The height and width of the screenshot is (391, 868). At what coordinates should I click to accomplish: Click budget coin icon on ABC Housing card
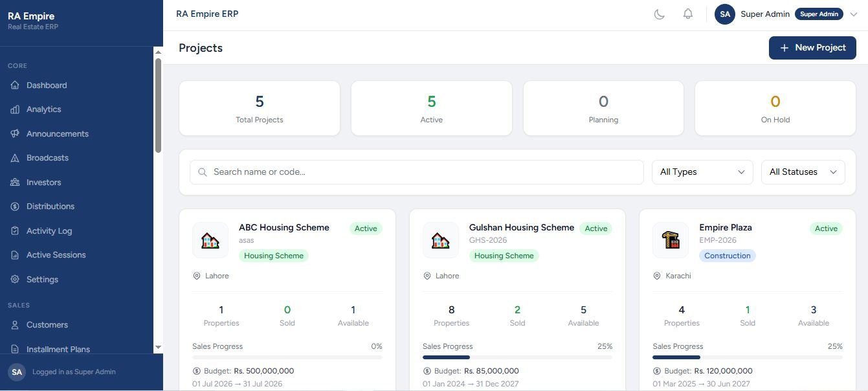197,372
